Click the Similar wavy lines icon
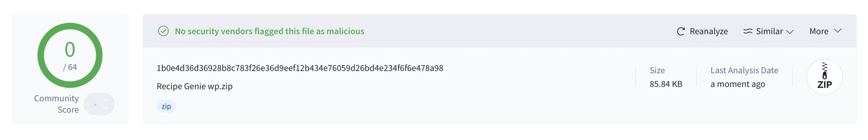Screen dimensions: 868x140 (x=748, y=31)
